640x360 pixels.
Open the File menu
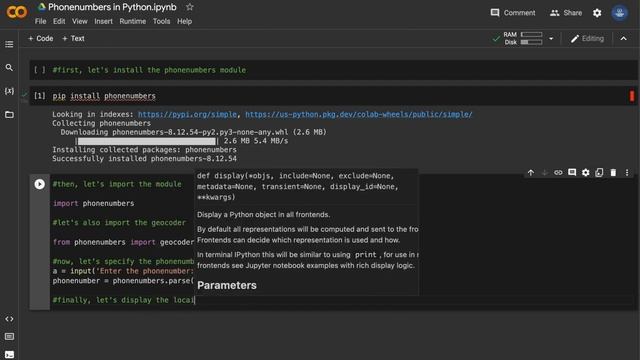(x=40, y=21)
